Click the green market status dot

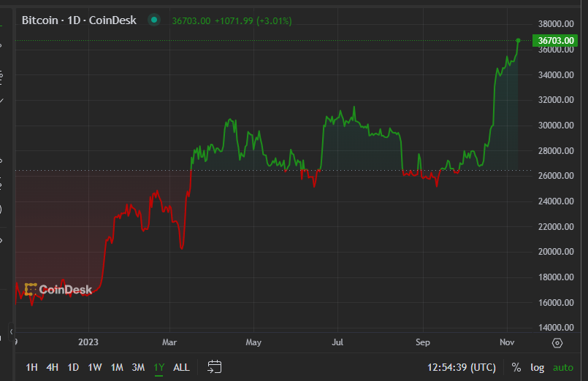[x=153, y=20]
